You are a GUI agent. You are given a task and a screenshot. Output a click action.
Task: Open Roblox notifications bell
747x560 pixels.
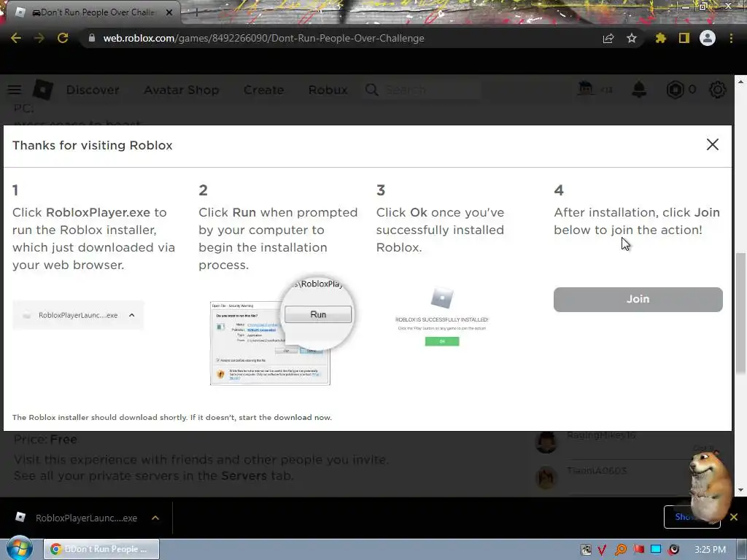[x=639, y=90]
